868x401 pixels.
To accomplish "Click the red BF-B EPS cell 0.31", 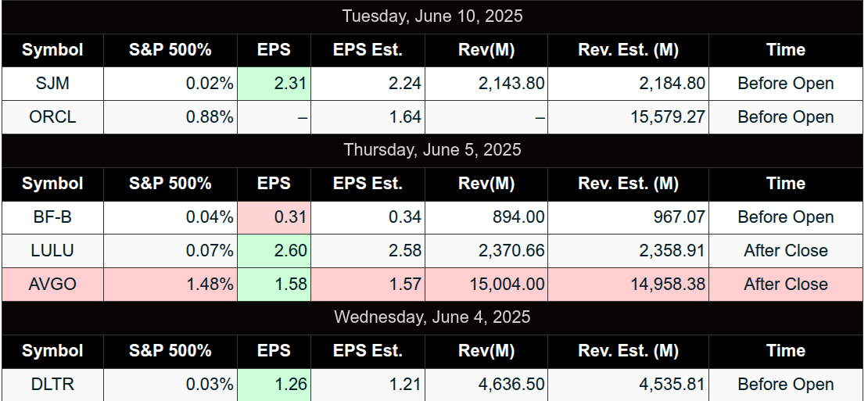I will 274,217.
